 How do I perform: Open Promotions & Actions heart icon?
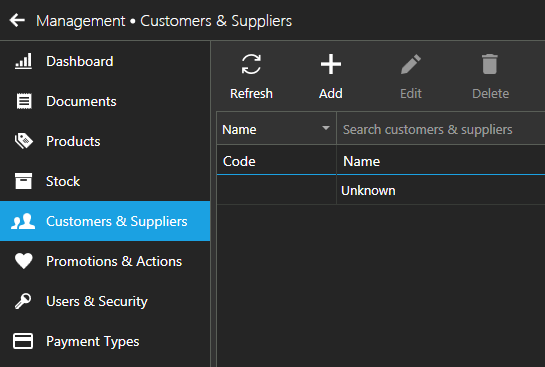click(x=23, y=261)
